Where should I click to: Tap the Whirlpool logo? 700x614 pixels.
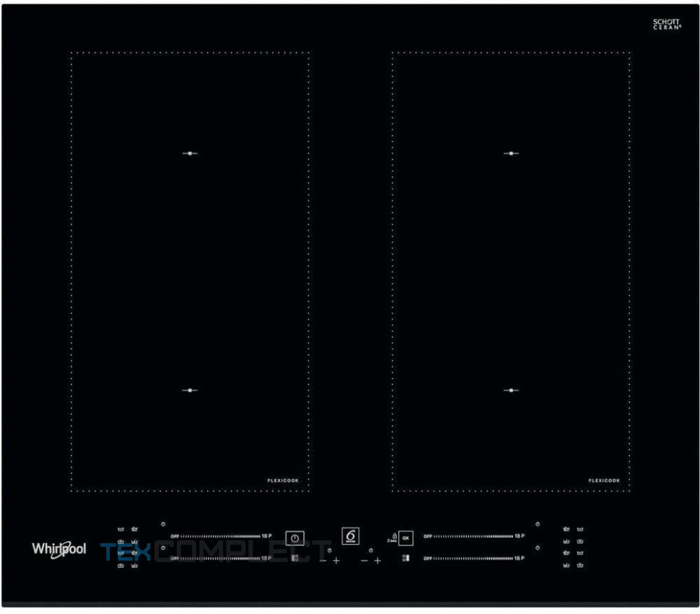tap(59, 549)
